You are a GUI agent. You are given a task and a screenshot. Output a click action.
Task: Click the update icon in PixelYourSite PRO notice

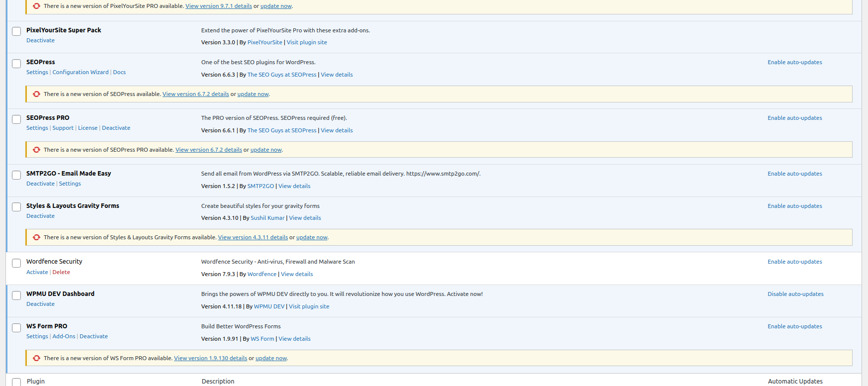pyautogui.click(x=36, y=6)
